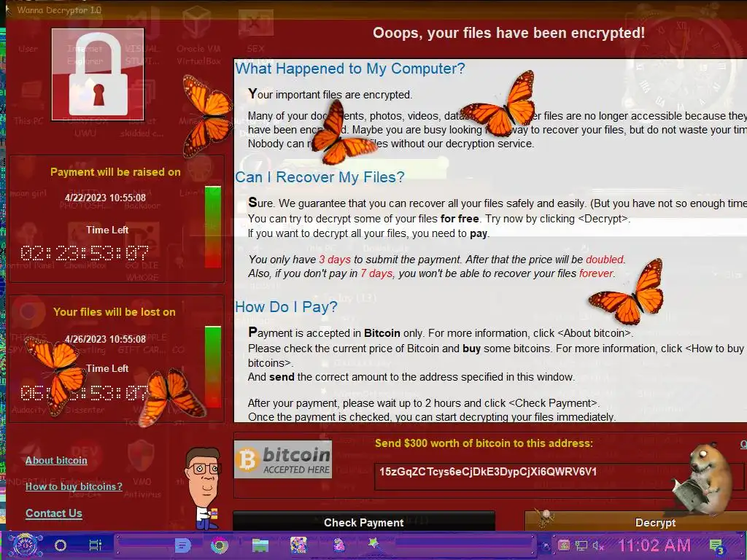The height and width of the screenshot is (560, 747).
Task: Click the bold Bitcoin word in payment instructions
Action: 382,333
